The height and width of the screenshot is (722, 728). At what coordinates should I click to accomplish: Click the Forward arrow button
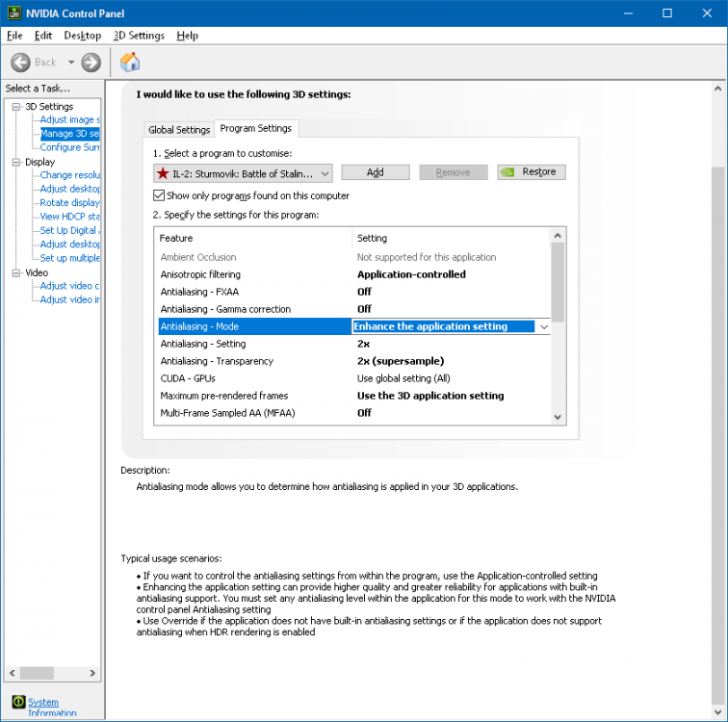click(91, 63)
